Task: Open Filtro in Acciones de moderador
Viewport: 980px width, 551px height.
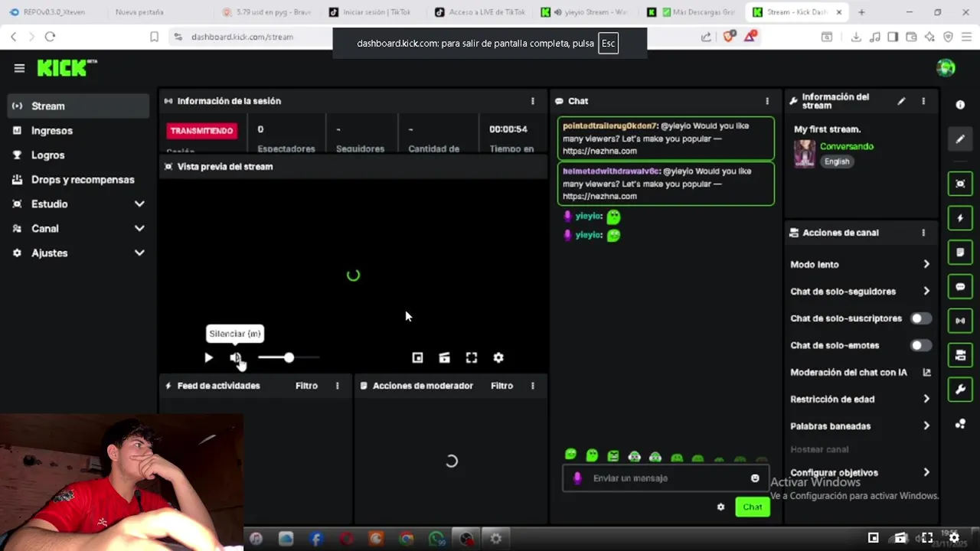Action: click(501, 386)
